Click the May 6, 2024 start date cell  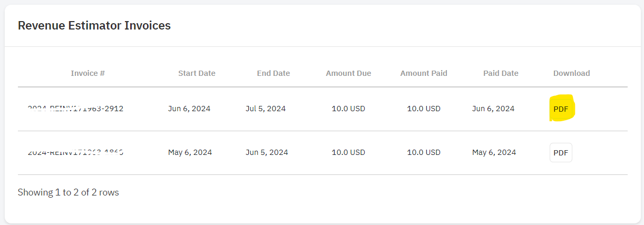[x=190, y=152]
